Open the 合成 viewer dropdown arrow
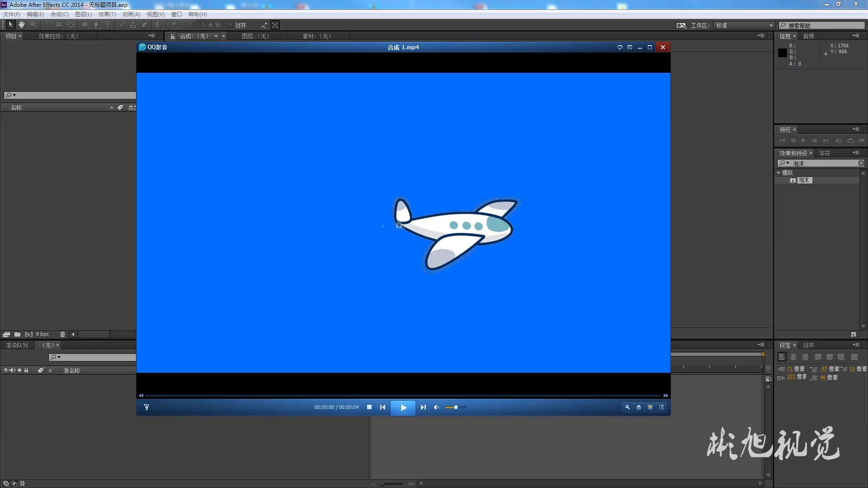The height and width of the screenshot is (488, 868). click(x=216, y=36)
